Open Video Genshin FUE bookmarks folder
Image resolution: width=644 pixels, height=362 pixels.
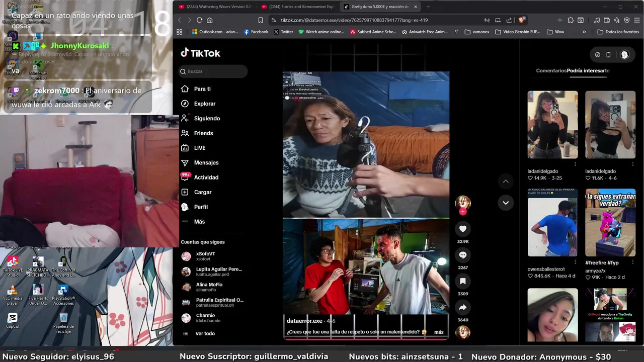[518, 32]
